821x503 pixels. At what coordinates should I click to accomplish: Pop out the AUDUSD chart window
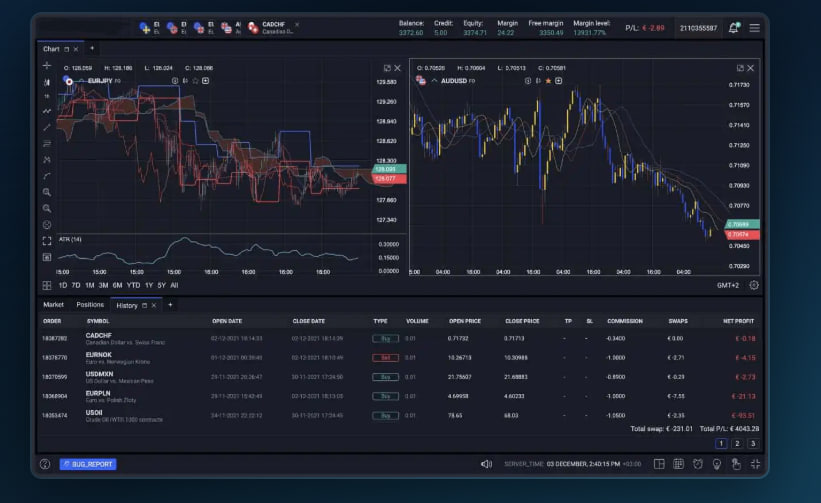coord(740,68)
